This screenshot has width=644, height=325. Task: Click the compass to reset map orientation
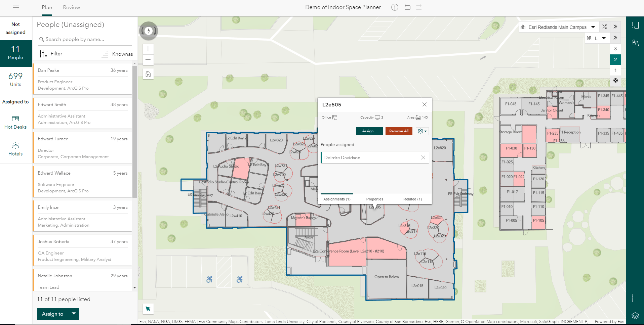pos(148,31)
